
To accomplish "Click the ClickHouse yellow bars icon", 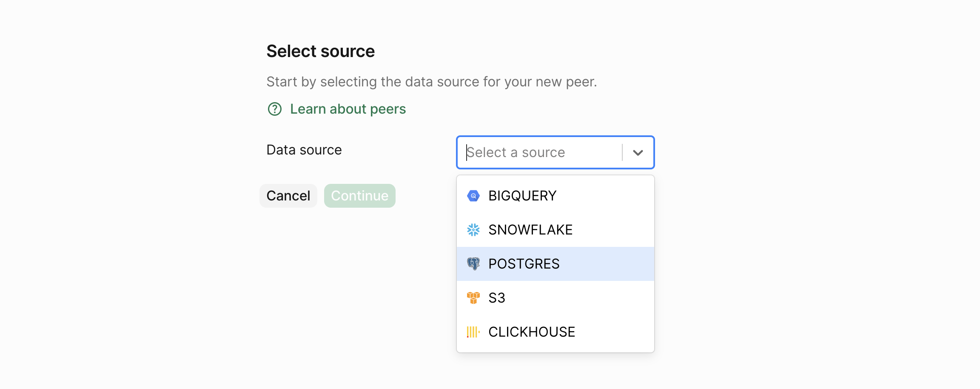I will pos(473,332).
